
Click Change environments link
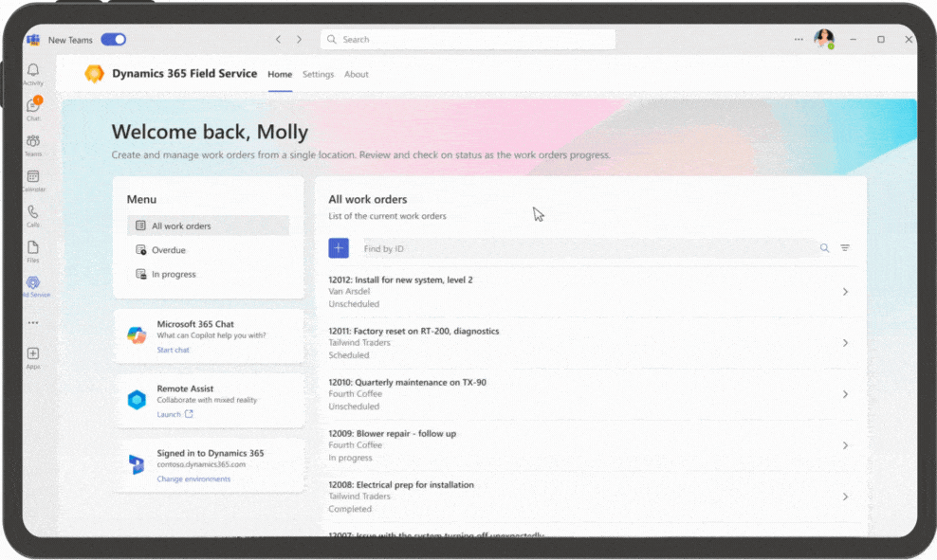pos(193,479)
